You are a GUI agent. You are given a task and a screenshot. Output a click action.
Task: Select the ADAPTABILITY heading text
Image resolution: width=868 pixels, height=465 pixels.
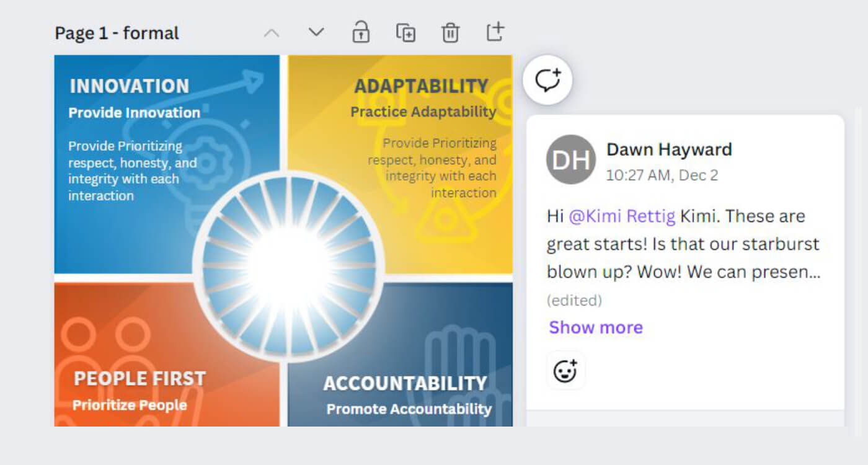point(421,86)
